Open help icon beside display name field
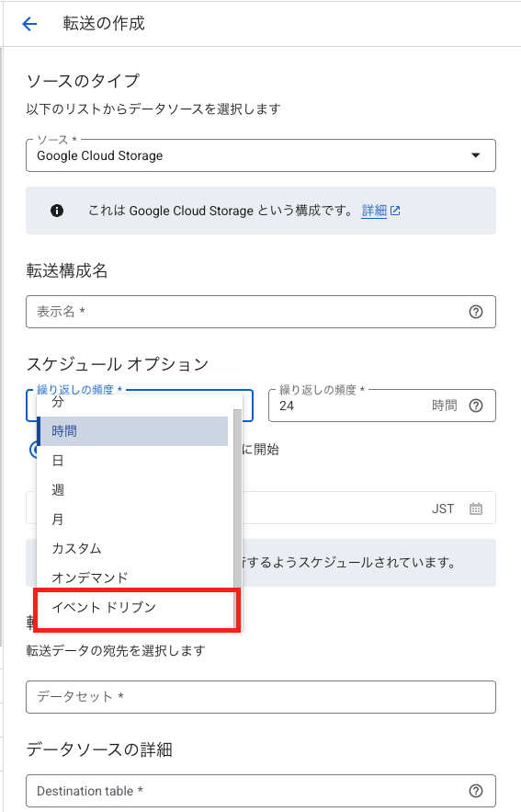 point(475,312)
